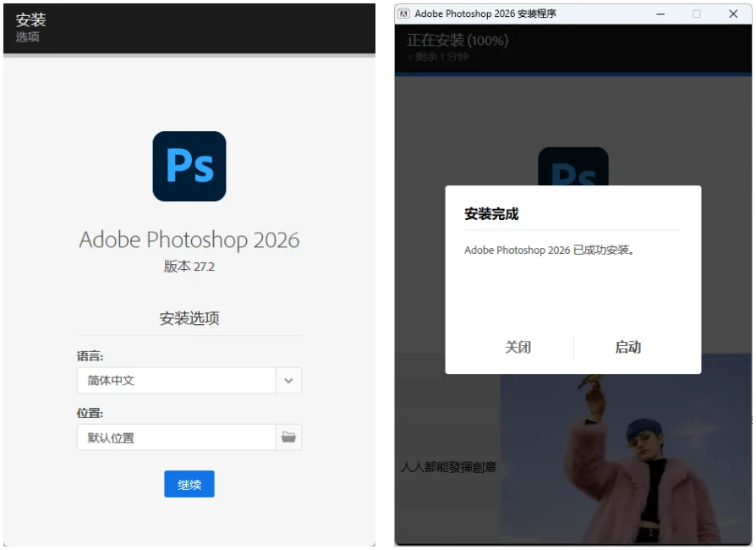Viewport: 756px width, 550px height.
Task: Minimize the Adobe Photoshop 2026 安装程序 window
Action: pyautogui.click(x=660, y=14)
